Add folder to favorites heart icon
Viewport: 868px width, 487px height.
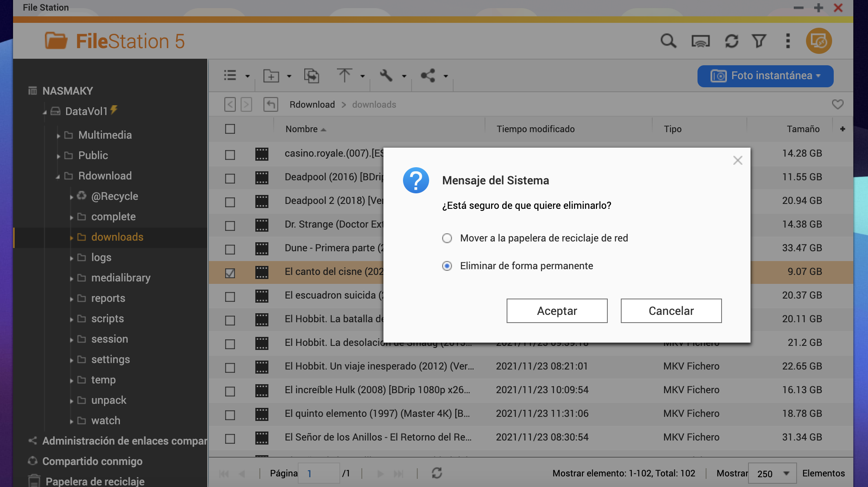click(837, 104)
